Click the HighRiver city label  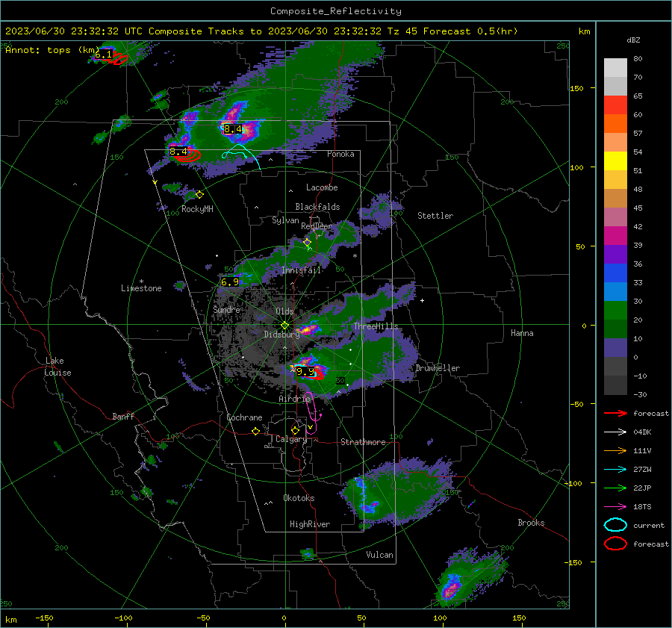310,524
